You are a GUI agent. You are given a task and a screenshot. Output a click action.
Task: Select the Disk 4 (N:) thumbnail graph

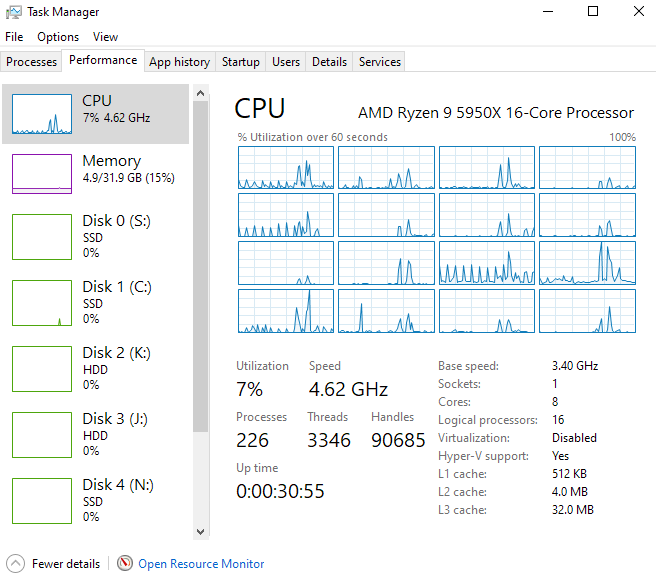pyautogui.click(x=42, y=501)
